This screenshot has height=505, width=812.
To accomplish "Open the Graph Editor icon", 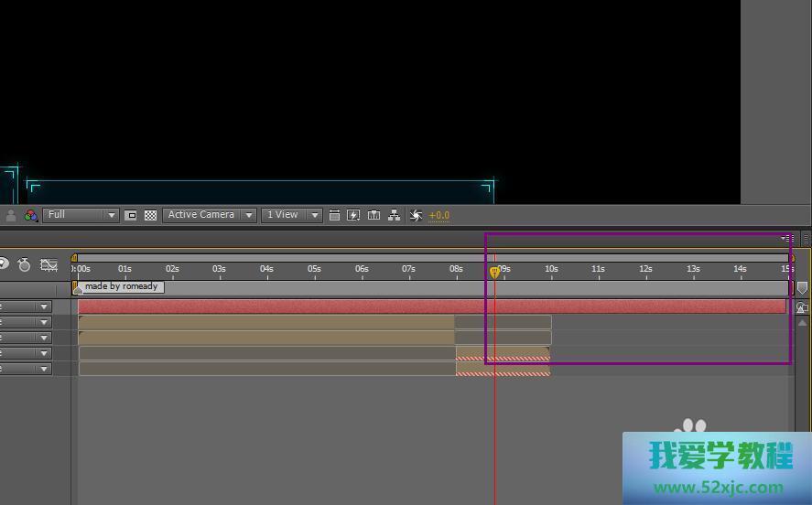I will 49,265.
